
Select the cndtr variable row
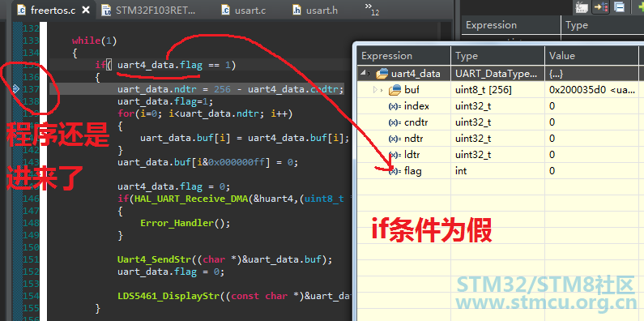point(498,122)
